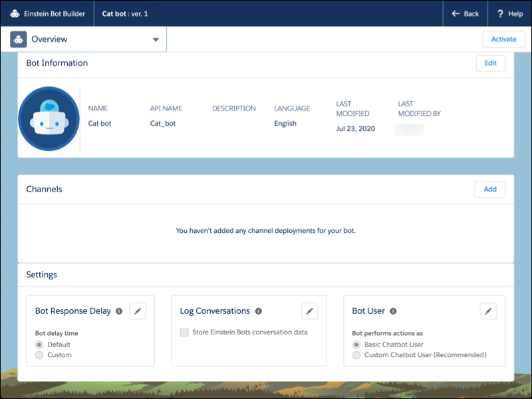
Task: Click the LAST MODIFIED BY column label
Action: click(420, 108)
